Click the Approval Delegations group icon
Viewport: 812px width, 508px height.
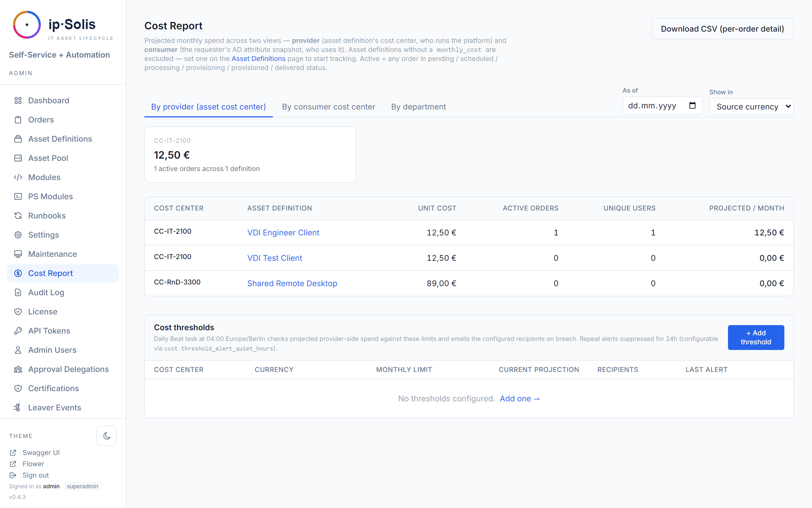coord(18,369)
